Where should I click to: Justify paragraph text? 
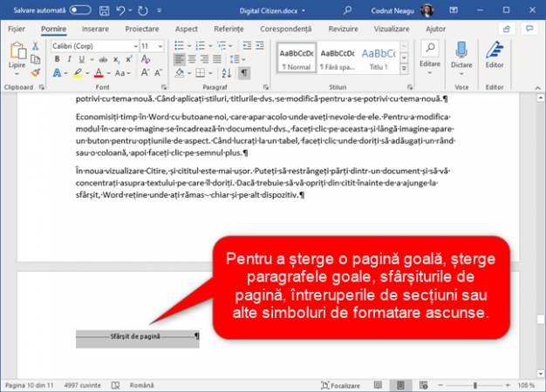point(217,59)
